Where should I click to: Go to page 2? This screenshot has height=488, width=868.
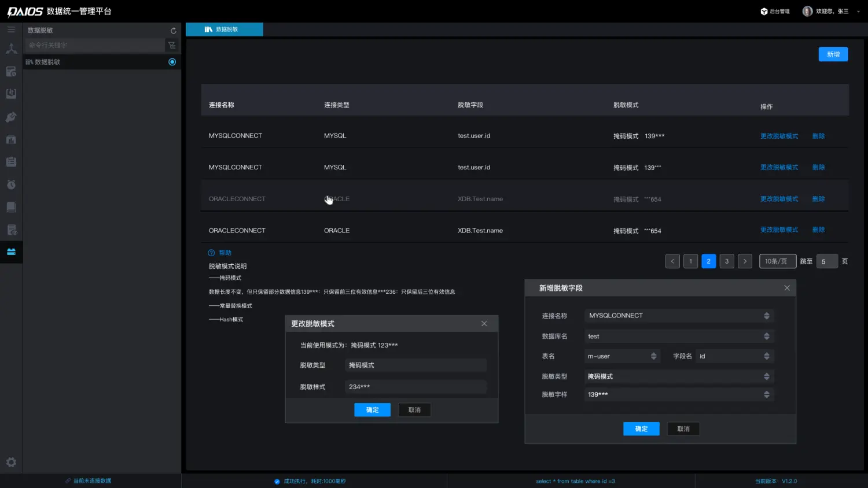[x=708, y=261]
